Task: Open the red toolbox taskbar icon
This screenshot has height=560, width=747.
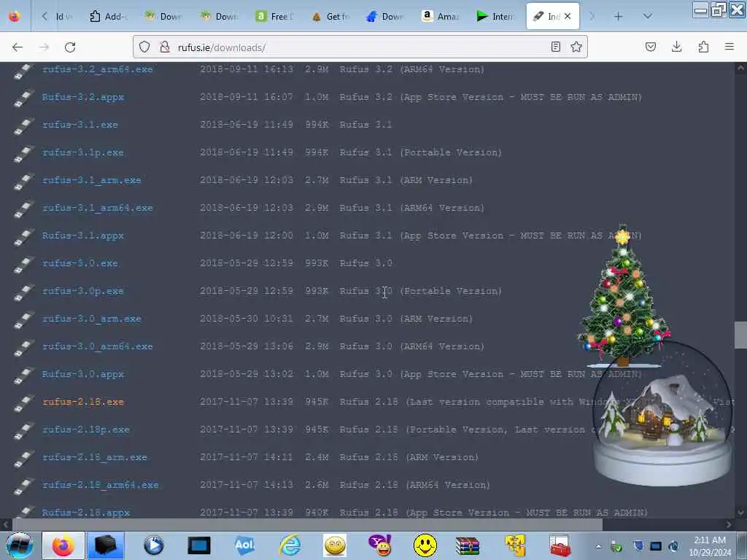Action: point(560,546)
